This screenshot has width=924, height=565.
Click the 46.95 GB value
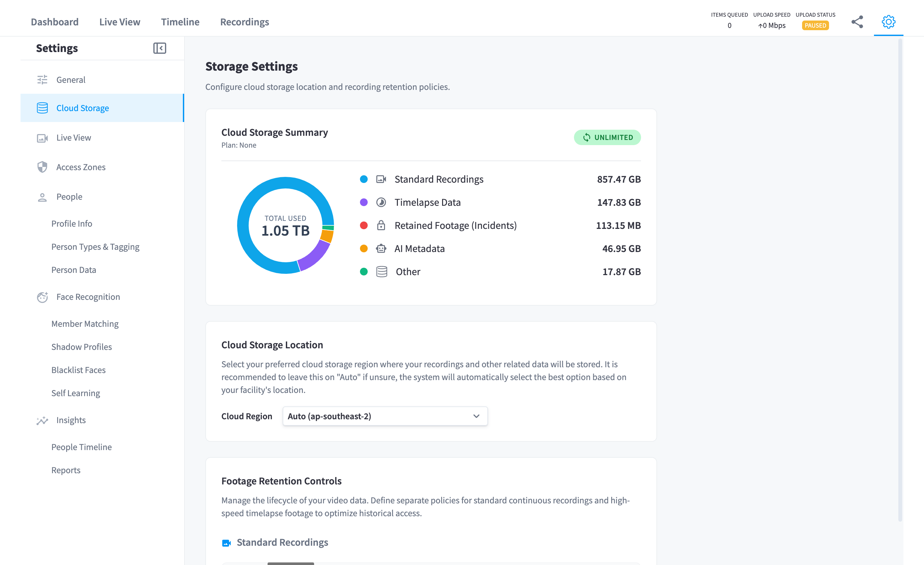point(621,248)
